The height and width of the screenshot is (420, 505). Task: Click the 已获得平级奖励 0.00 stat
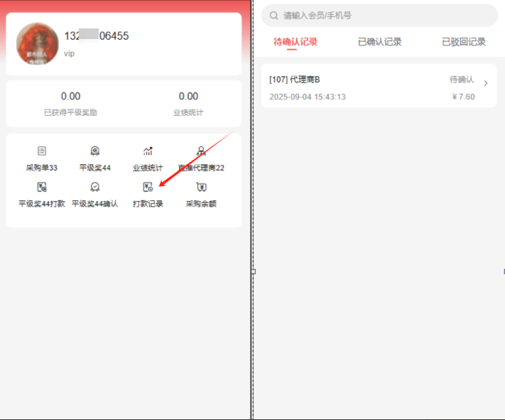coord(70,97)
